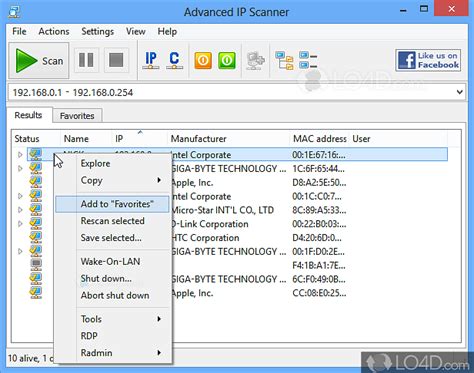474x373 pixels.
Task: Select MAC address 00:22:B0:03:...
Action: [x=319, y=224]
